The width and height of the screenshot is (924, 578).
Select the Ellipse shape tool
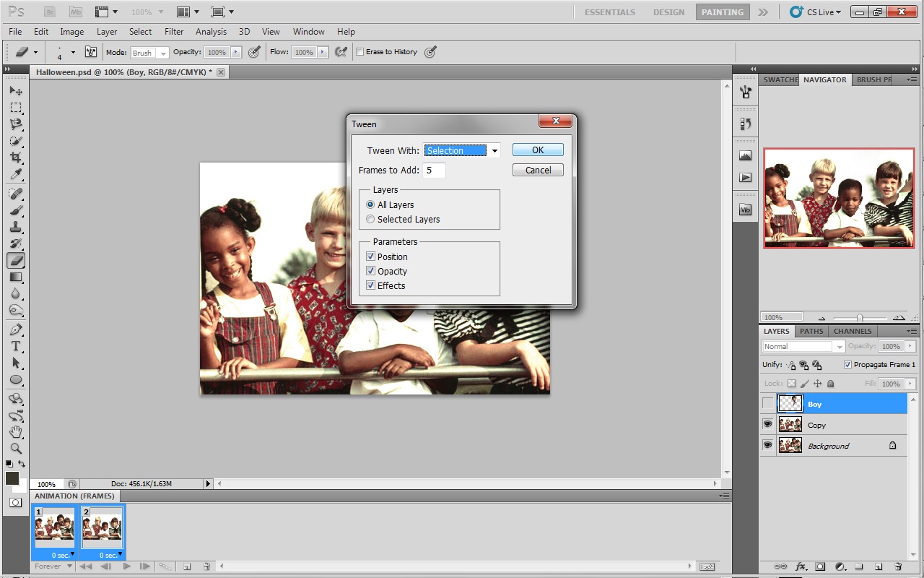pyautogui.click(x=16, y=379)
